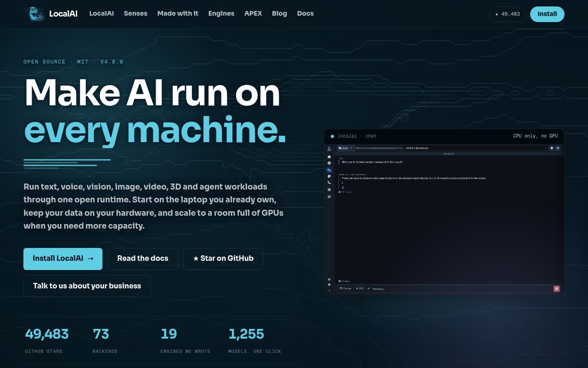Navigate to APEX
Screen dimensions: 588x368
click(253, 14)
